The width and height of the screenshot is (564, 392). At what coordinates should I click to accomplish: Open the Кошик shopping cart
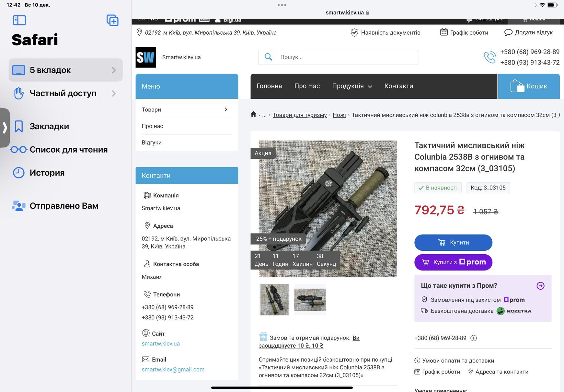tap(529, 86)
